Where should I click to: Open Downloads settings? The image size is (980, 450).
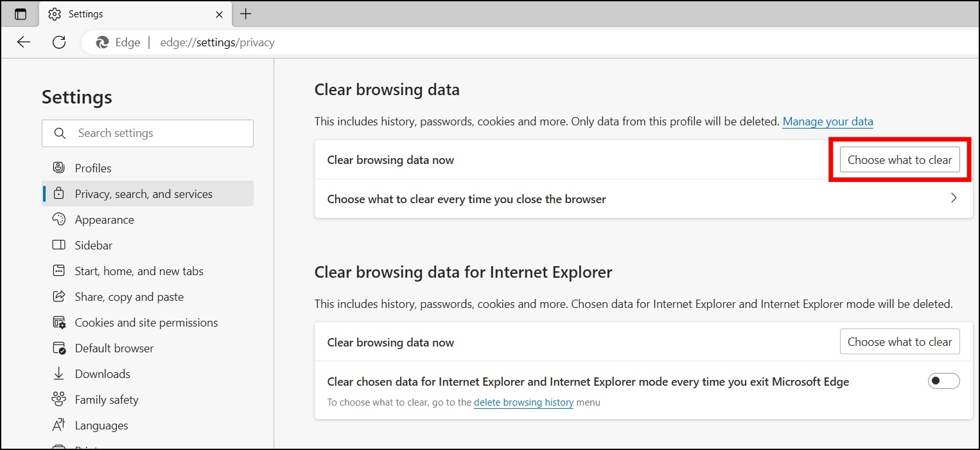tap(148, 373)
